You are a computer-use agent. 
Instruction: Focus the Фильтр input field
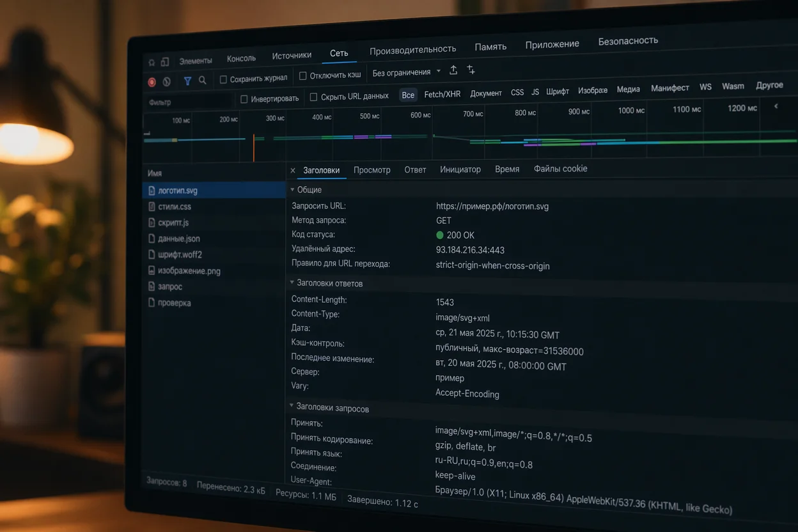click(189, 102)
